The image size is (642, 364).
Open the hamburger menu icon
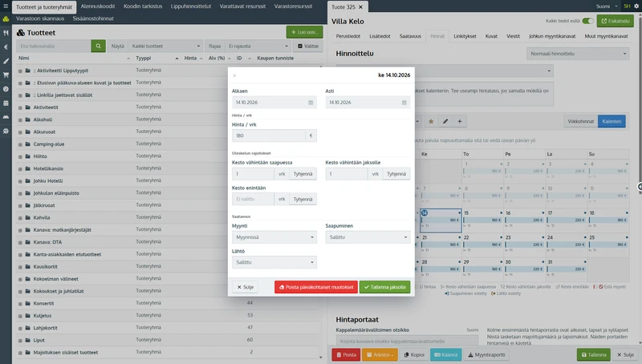6,6
